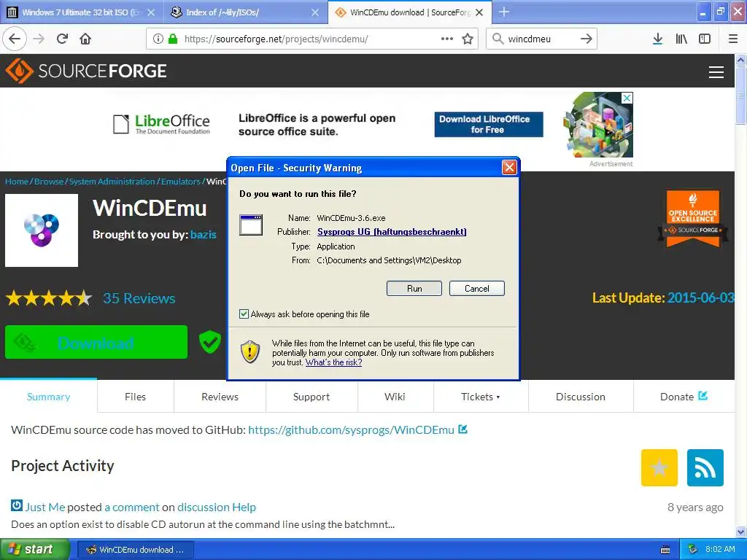Bookmark this page with the star icon

pyautogui.click(x=468, y=39)
